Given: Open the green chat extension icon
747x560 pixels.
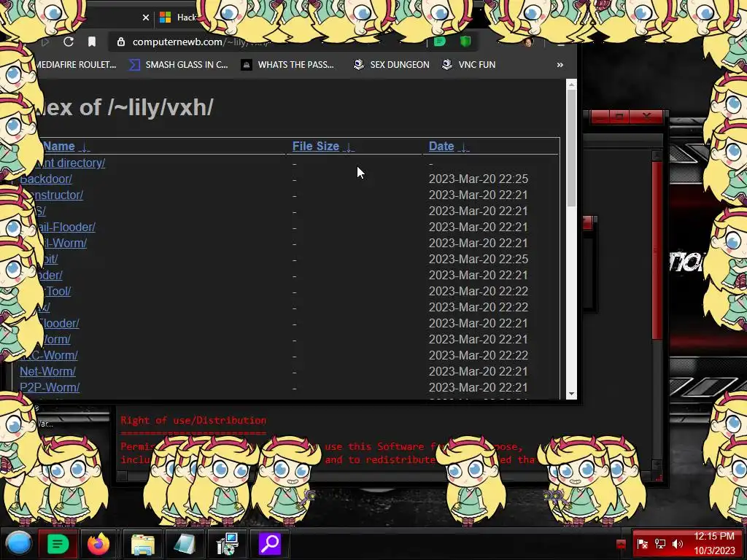Looking at the screenshot, I should point(440,42).
